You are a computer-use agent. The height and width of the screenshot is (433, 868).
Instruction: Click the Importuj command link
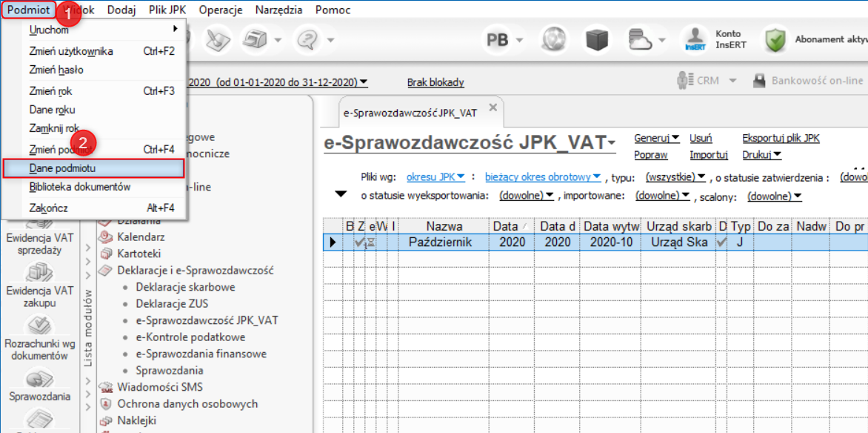click(x=708, y=155)
